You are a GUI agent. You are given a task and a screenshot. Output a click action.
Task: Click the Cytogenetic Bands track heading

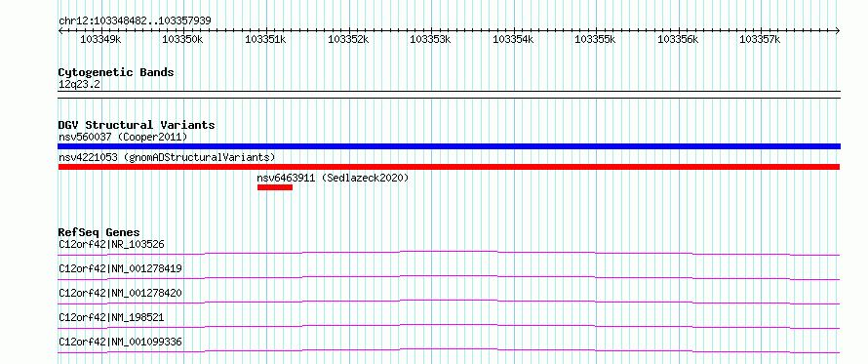click(x=116, y=72)
